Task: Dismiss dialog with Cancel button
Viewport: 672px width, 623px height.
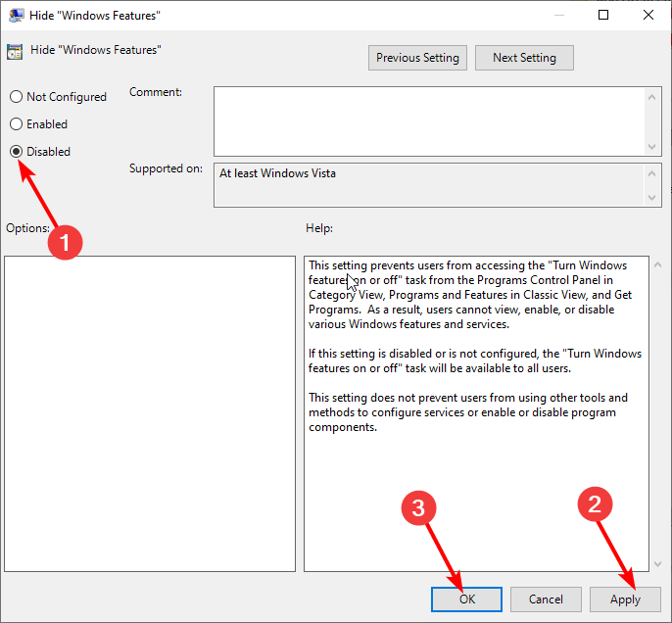Action: [x=546, y=599]
